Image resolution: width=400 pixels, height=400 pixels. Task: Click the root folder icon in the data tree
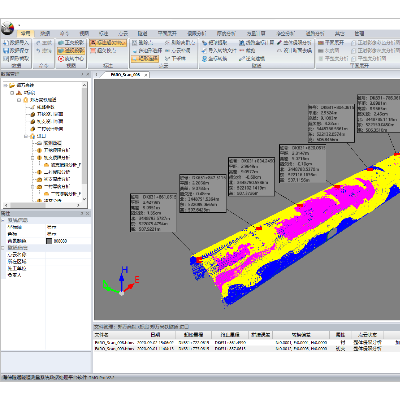pos(12,85)
